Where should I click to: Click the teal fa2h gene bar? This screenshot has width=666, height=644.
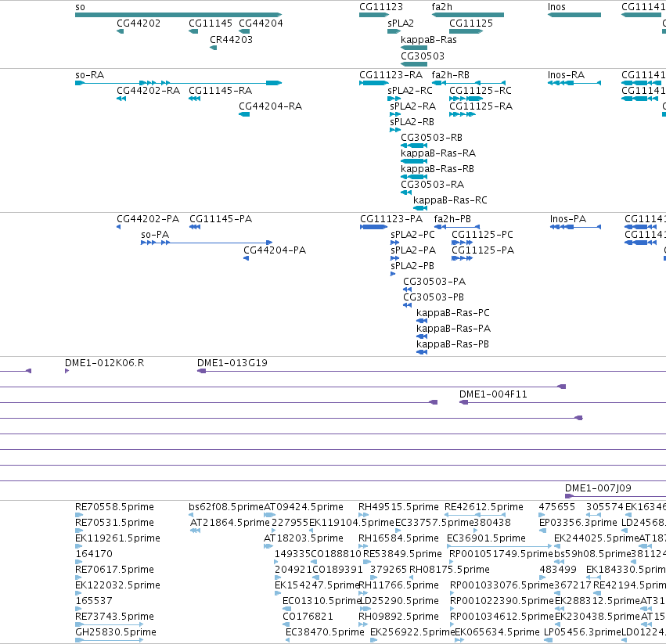[468, 15]
